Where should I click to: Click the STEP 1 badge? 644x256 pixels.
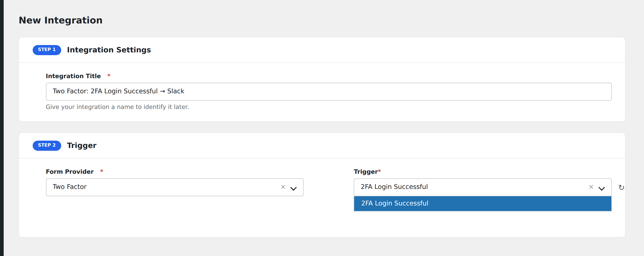[47, 50]
